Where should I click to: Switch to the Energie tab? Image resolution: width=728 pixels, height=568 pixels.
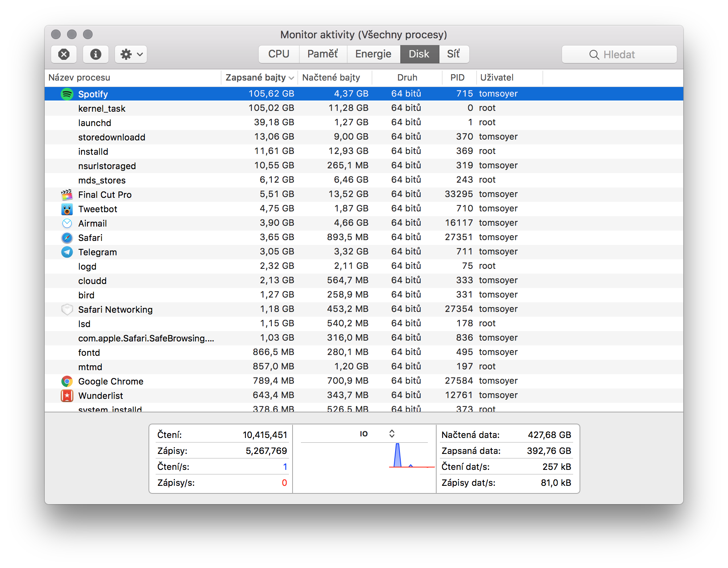click(x=374, y=54)
